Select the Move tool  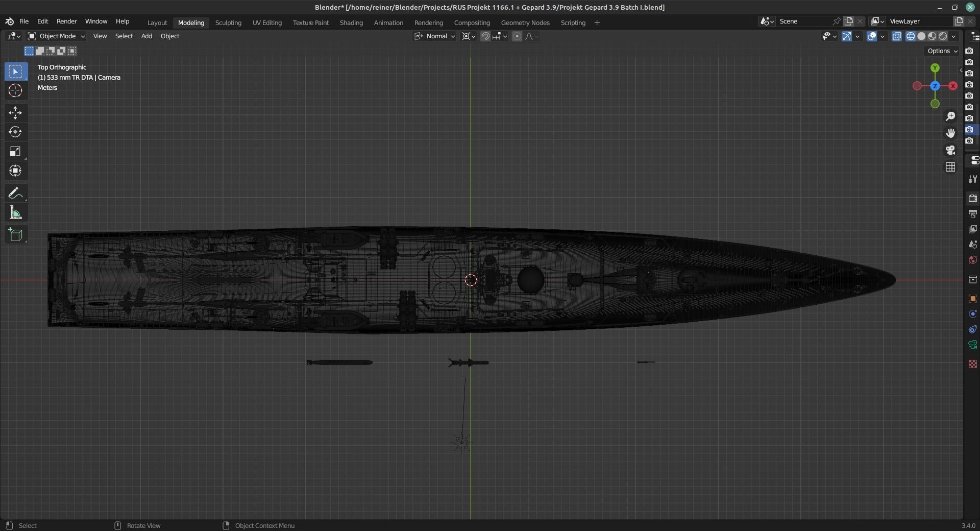[x=15, y=113]
